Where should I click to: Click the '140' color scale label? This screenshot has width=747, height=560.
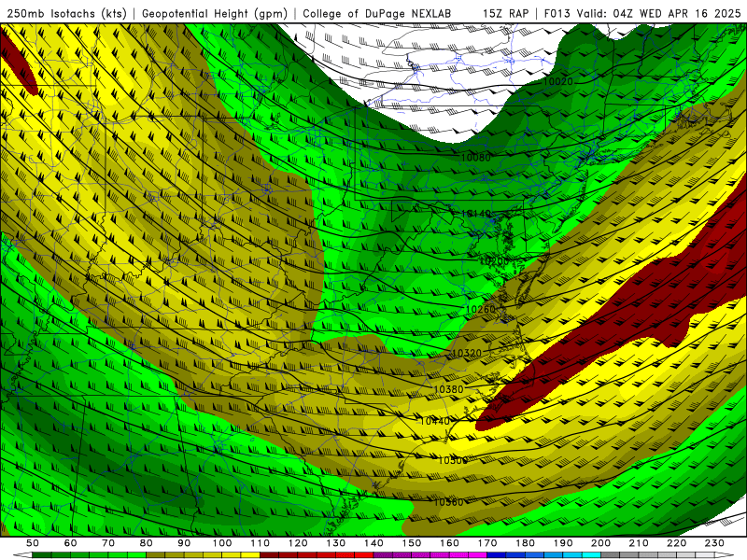(x=373, y=543)
